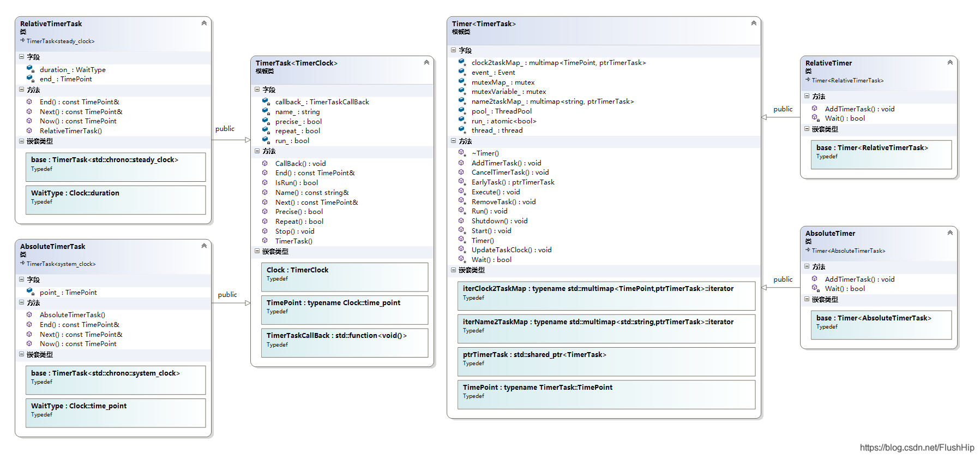Collapse the 方法 section in RelativeTimer
Image resolution: width=980 pixels, height=458 pixels.
(807, 96)
